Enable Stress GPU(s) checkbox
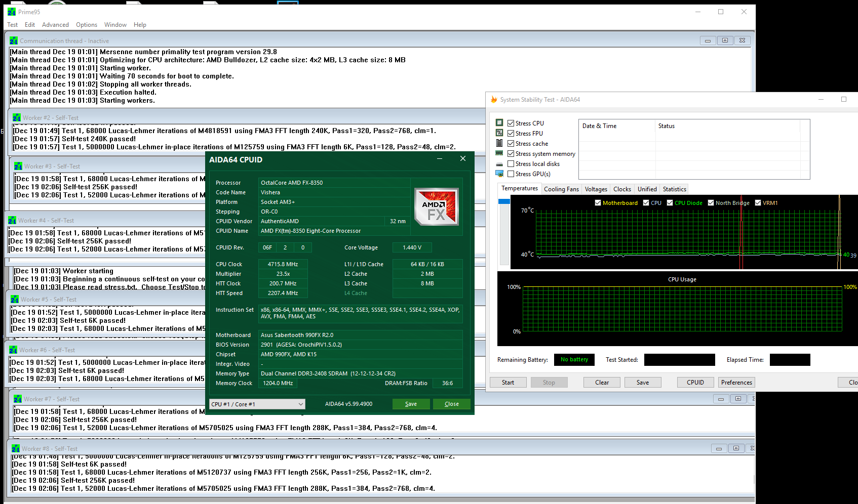Screen dimensions: 858x504 [511, 174]
